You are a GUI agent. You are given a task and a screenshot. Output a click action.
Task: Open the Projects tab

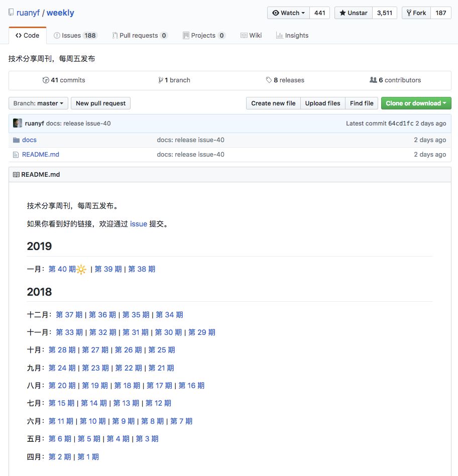point(204,36)
